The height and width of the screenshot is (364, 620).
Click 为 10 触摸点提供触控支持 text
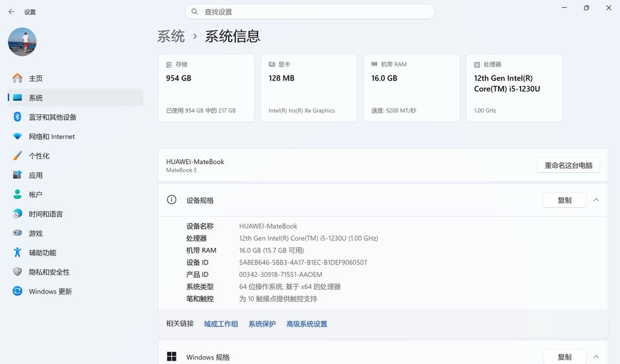point(278,299)
